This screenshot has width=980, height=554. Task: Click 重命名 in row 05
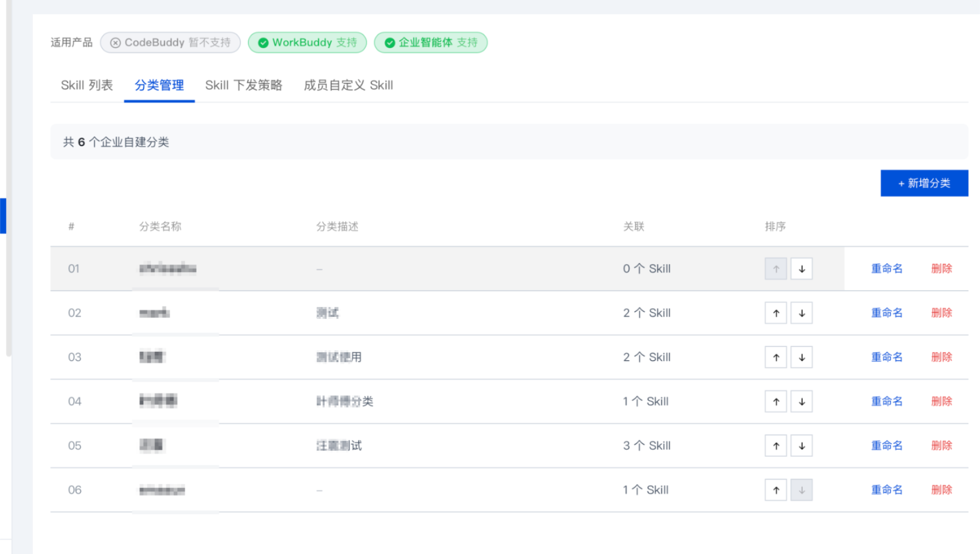[x=887, y=446]
